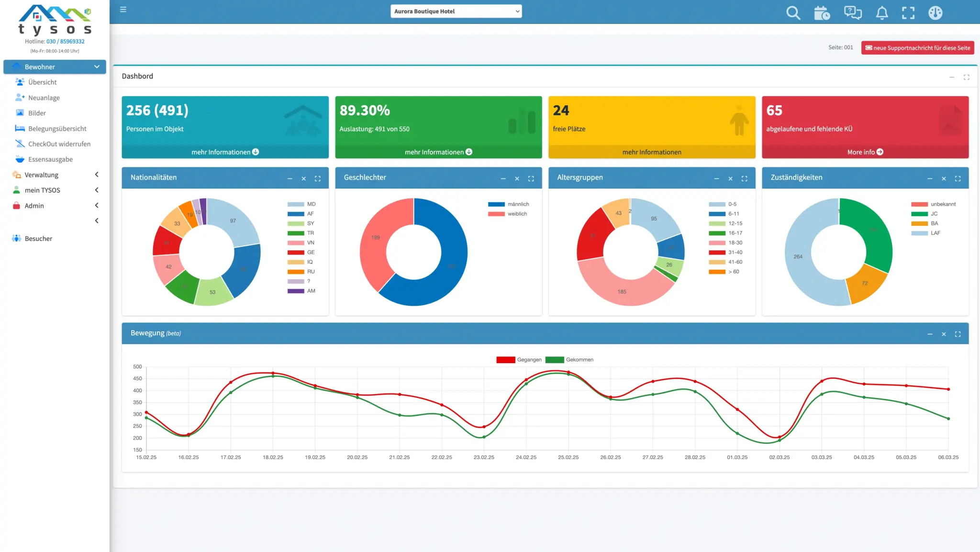Click the 185 segment in Altersgruppen donut
The image size is (980, 552).
pos(622,292)
